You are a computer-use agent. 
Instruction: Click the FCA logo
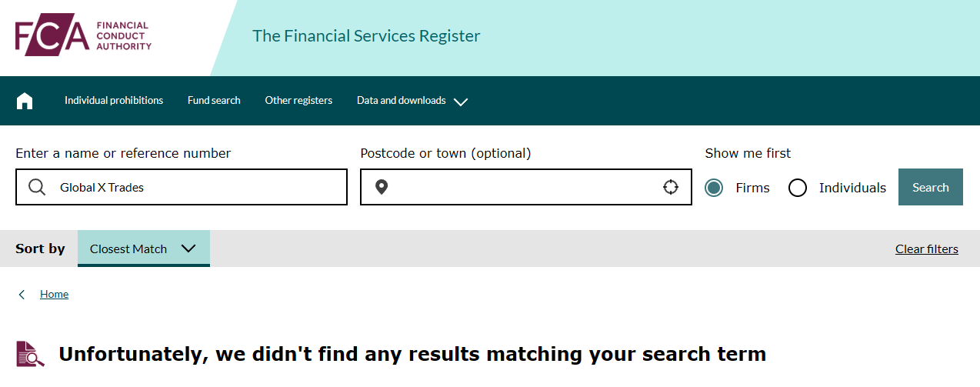pos(83,35)
